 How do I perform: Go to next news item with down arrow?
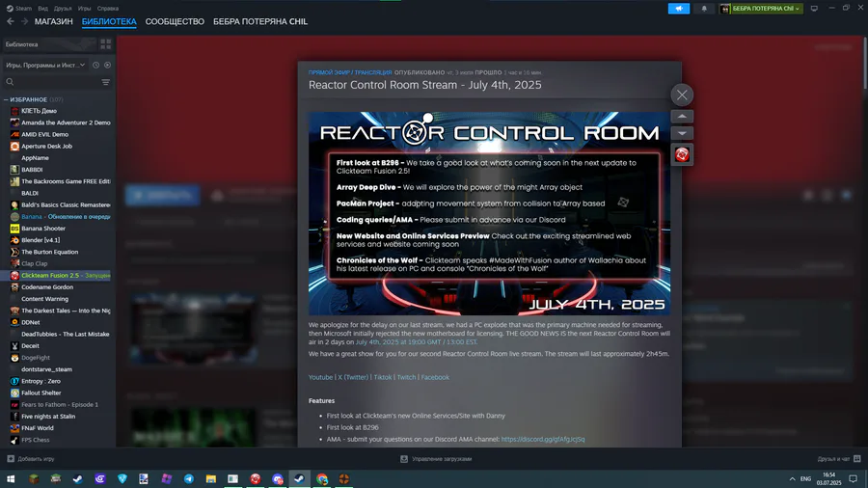tap(682, 133)
